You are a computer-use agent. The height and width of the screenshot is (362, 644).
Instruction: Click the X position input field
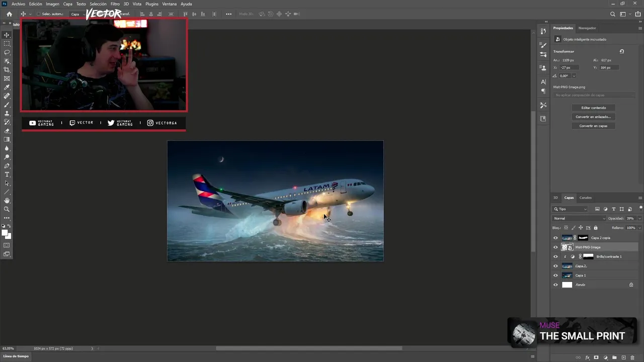tap(569, 67)
